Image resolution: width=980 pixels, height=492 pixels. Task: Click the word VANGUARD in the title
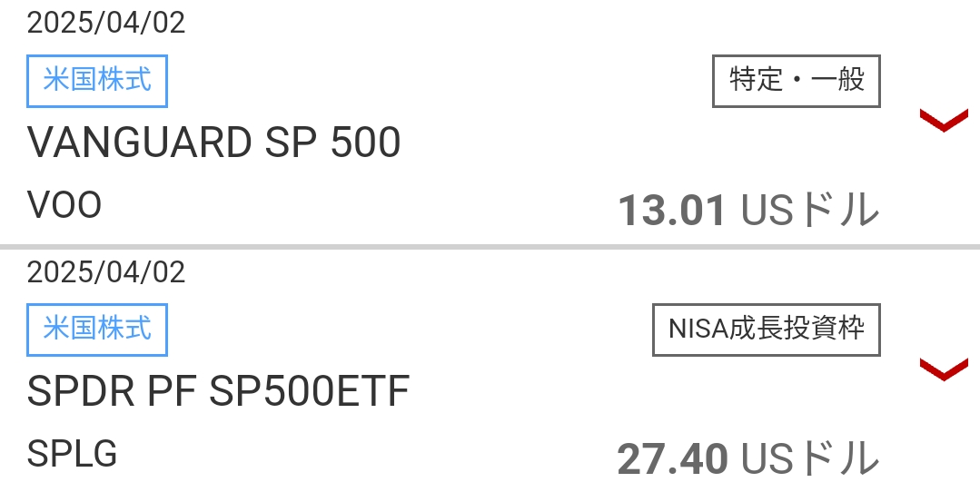tap(140, 143)
